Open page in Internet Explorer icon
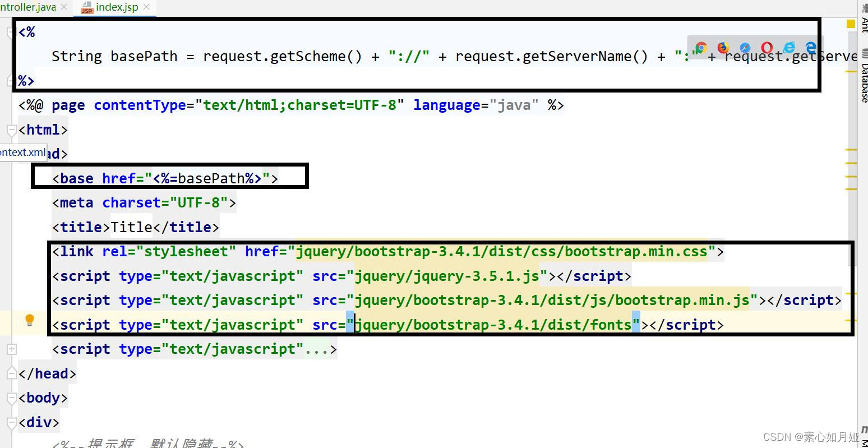 789,48
